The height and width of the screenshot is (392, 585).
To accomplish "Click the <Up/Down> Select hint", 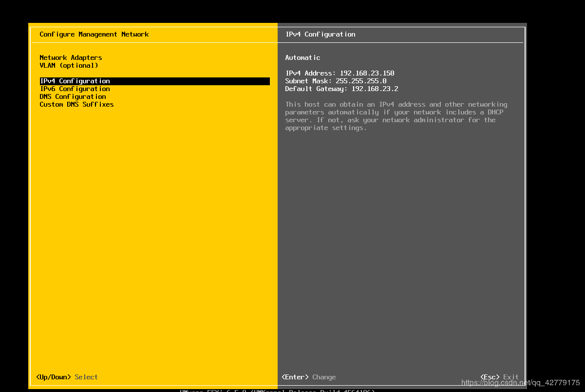I will coord(67,377).
